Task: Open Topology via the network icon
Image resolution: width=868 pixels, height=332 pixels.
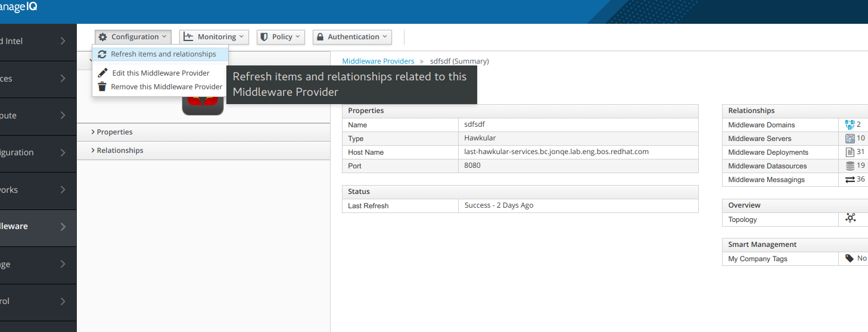Action: pos(851,218)
